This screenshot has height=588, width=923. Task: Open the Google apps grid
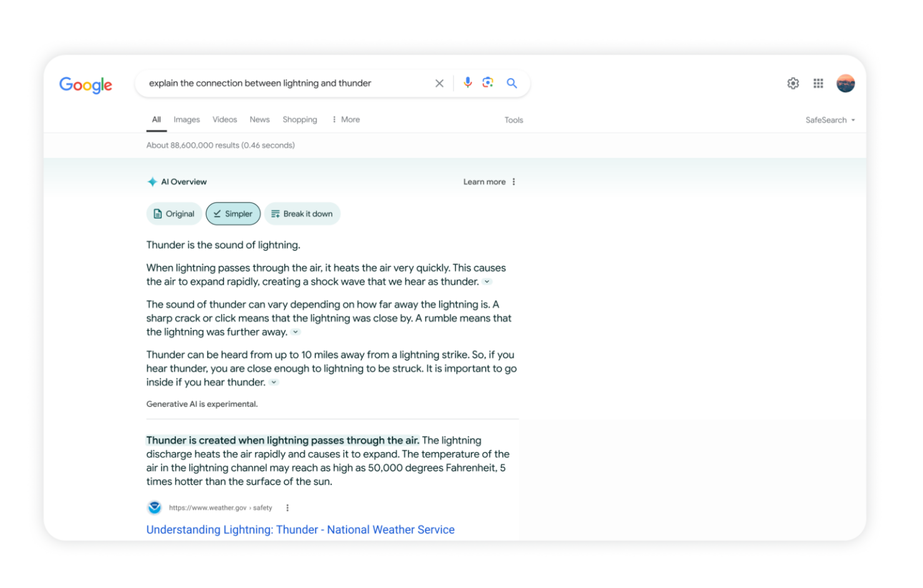(x=818, y=82)
